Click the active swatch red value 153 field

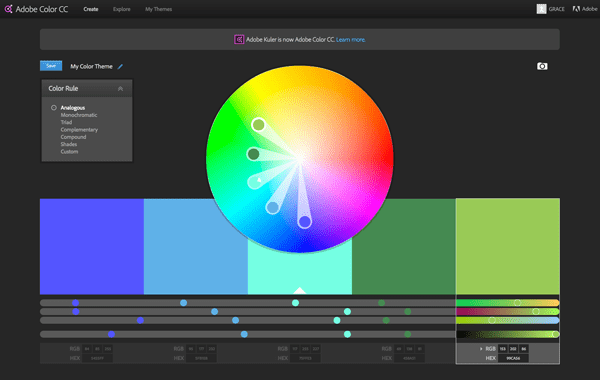502,349
